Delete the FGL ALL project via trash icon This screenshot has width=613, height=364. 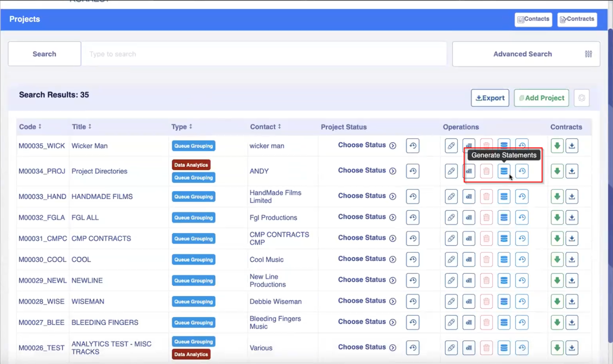[486, 217]
